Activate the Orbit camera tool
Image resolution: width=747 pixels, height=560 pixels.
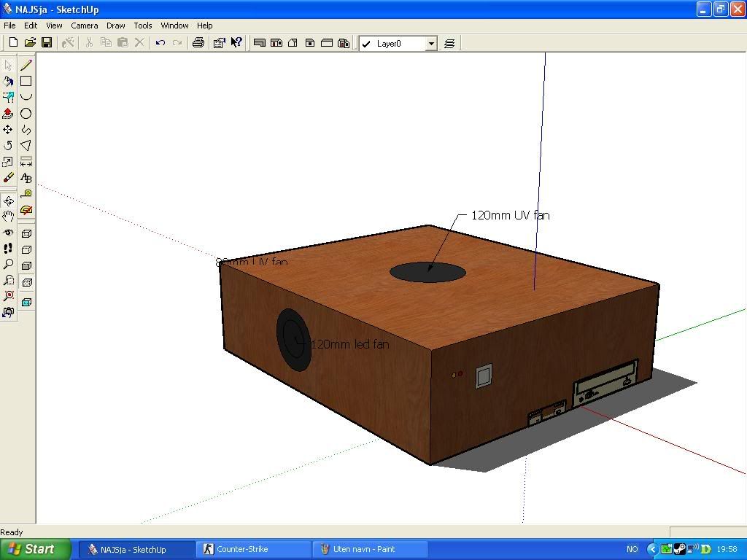click(8, 201)
